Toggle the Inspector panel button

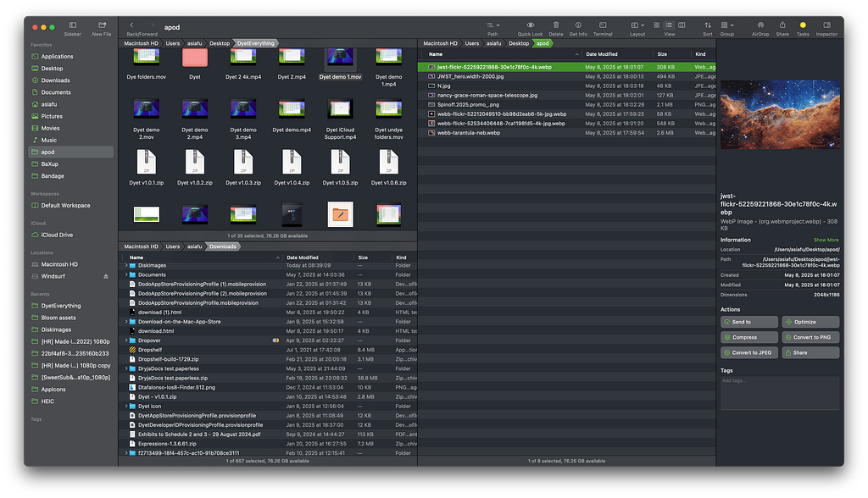click(826, 25)
